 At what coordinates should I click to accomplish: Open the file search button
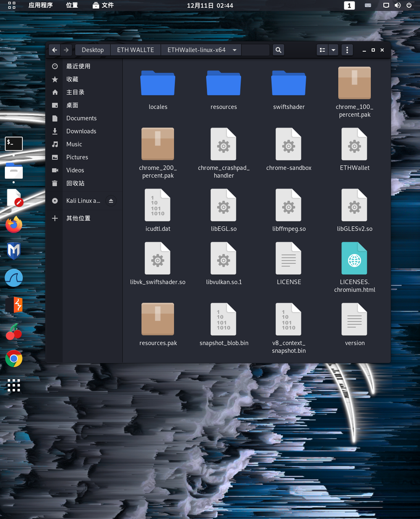278,50
